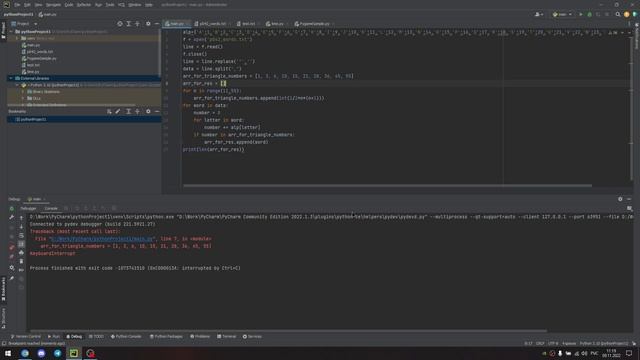Open the Problems tool window

pyautogui.click(x=200, y=337)
